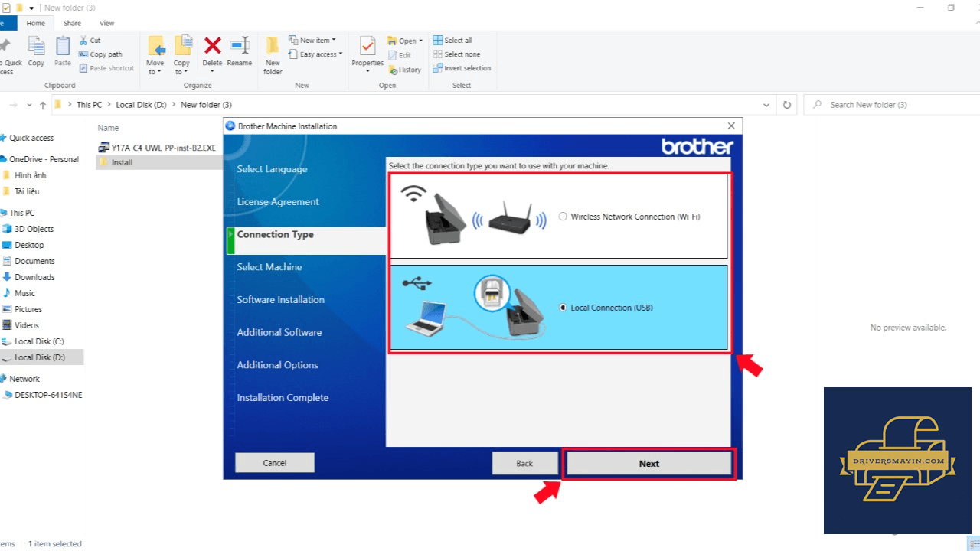Select Local Disk (C:) in navigation pane
Viewport: 980px width, 551px height.
[x=39, y=341]
